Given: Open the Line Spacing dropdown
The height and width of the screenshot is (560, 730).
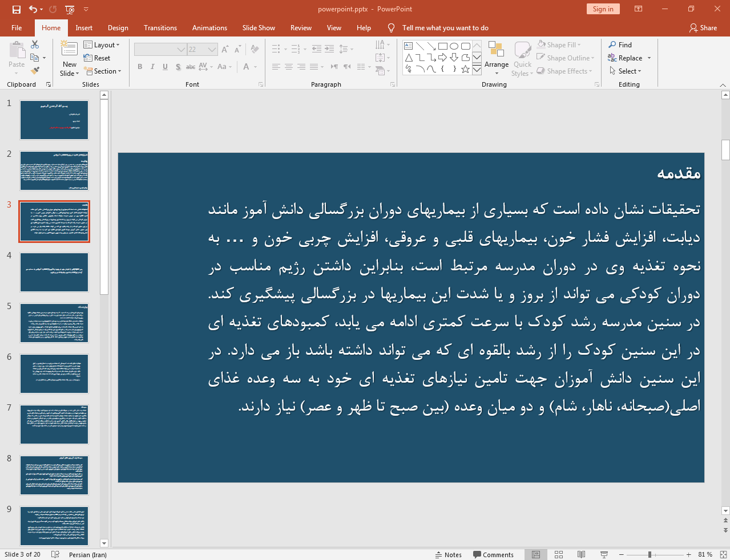Looking at the screenshot, I should coord(346,49).
